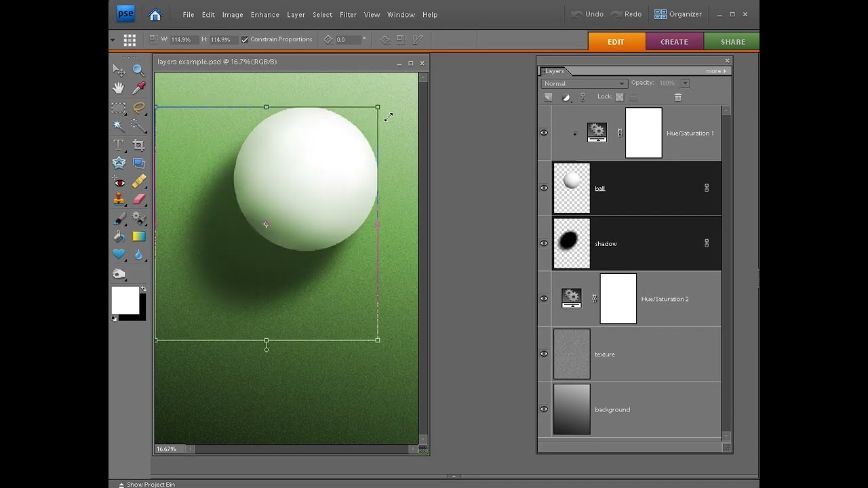The width and height of the screenshot is (868, 488).
Task: Click the white foreground color swatch
Action: tap(125, 300)
